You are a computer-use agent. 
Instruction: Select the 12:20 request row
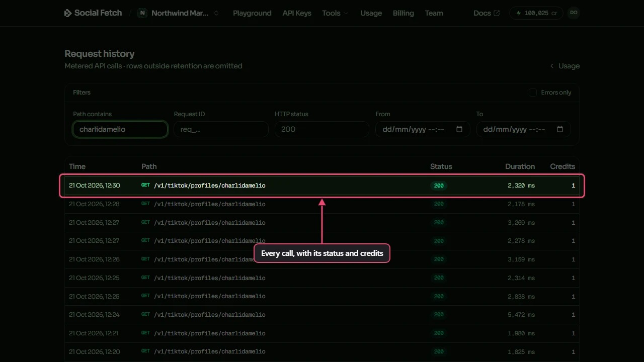pos(322,351)
